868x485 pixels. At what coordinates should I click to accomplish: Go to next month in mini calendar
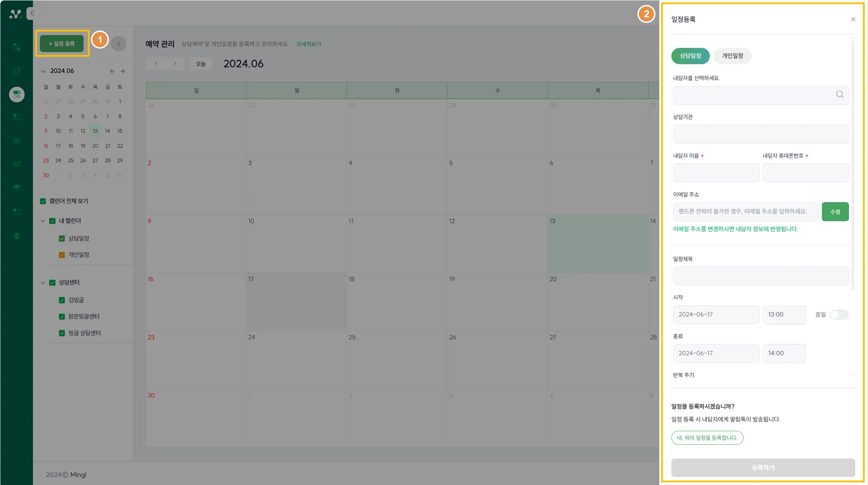click(122, 71)
